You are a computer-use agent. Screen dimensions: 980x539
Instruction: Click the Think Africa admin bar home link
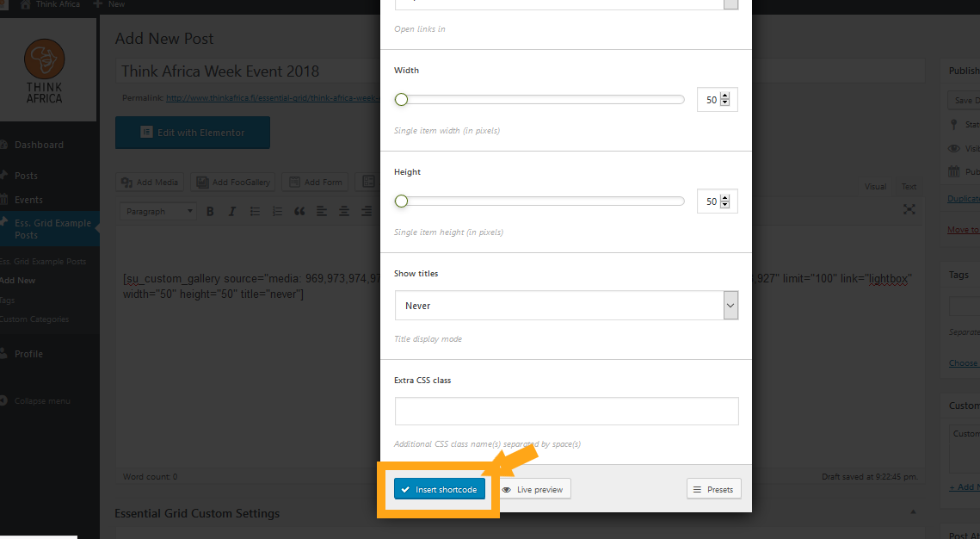coord(52,4)
